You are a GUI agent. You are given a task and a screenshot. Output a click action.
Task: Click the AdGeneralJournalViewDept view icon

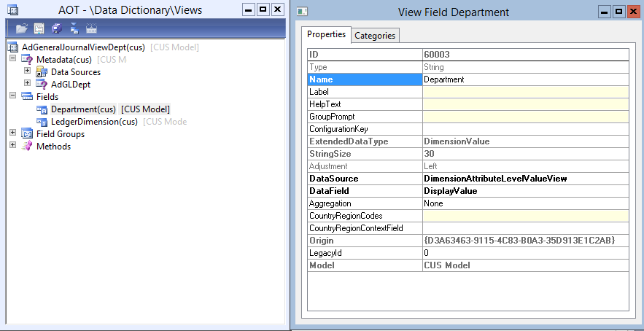pos(12,47)
